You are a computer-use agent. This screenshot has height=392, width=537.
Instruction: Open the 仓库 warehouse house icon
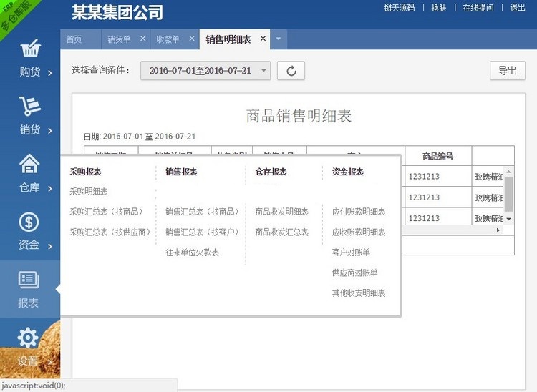(x=29, y=164)
